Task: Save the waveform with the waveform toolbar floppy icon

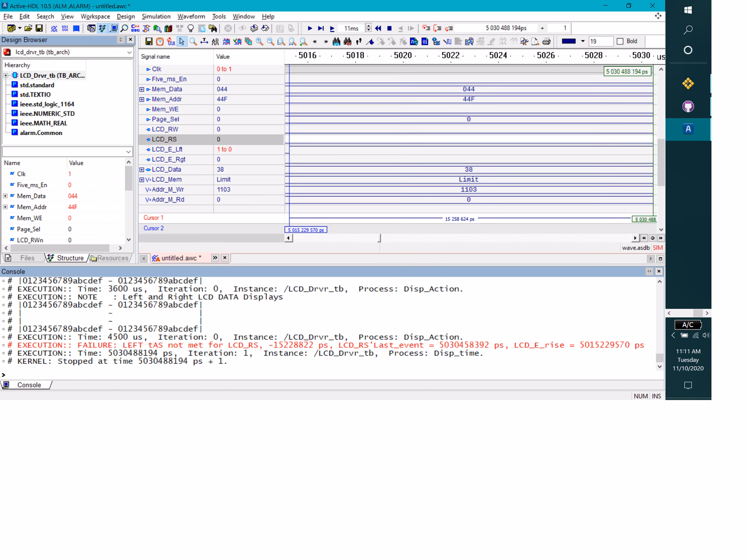Action: (149, 41)
